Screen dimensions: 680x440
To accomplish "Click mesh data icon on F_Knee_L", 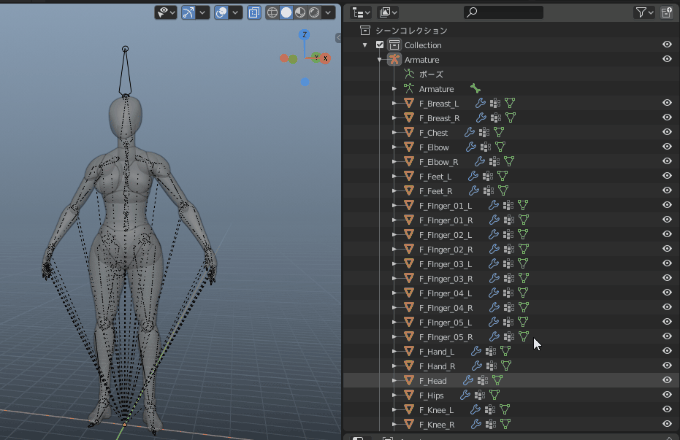I will click(x=505, y=410).
